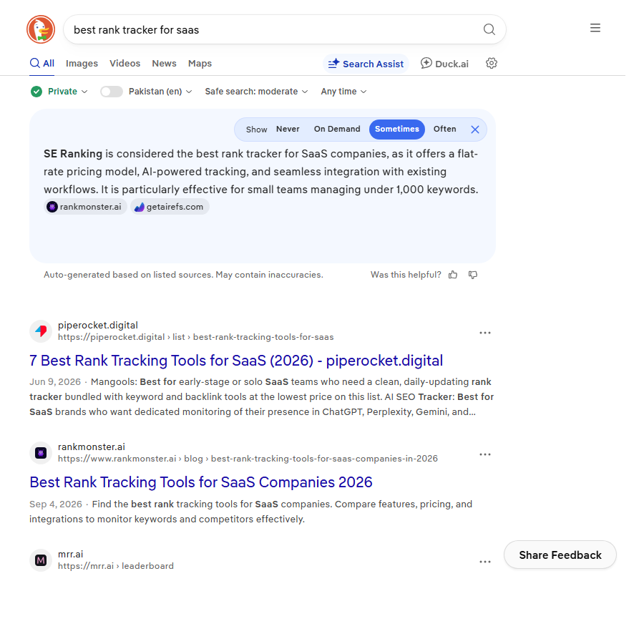
Task: Select Sometimes in Show options
Action: 396,130
